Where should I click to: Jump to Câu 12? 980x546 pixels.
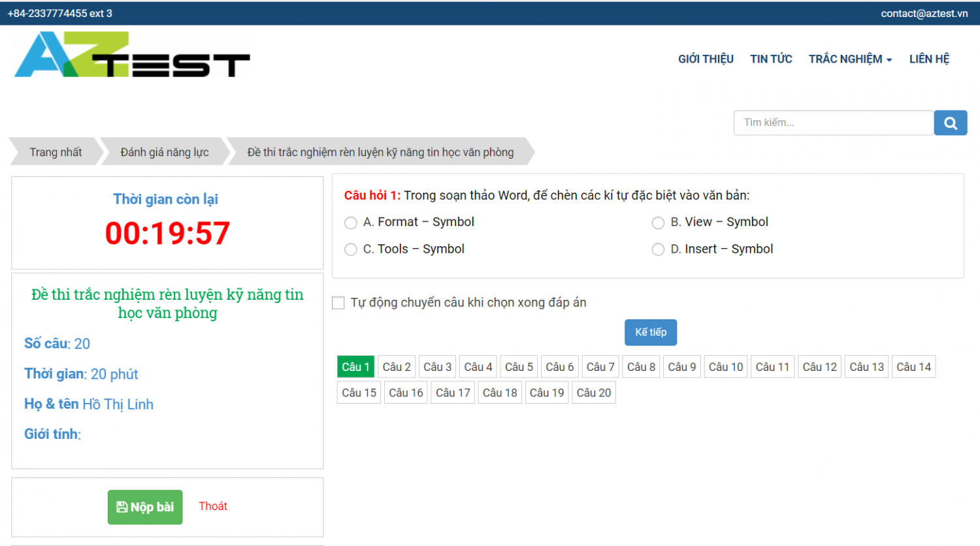pos(820,367)
